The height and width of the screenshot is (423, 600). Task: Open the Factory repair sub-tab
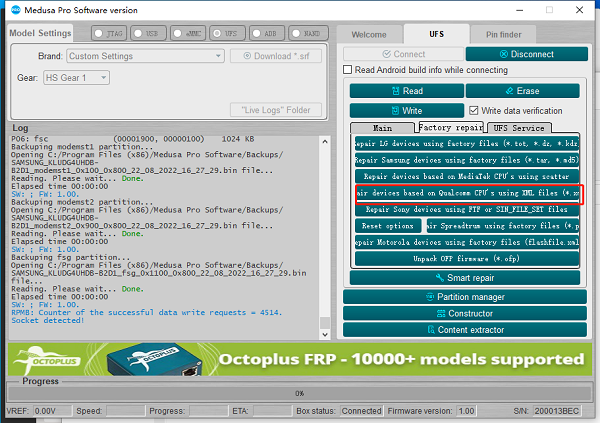pyautogui.click(x=451, y=127)
